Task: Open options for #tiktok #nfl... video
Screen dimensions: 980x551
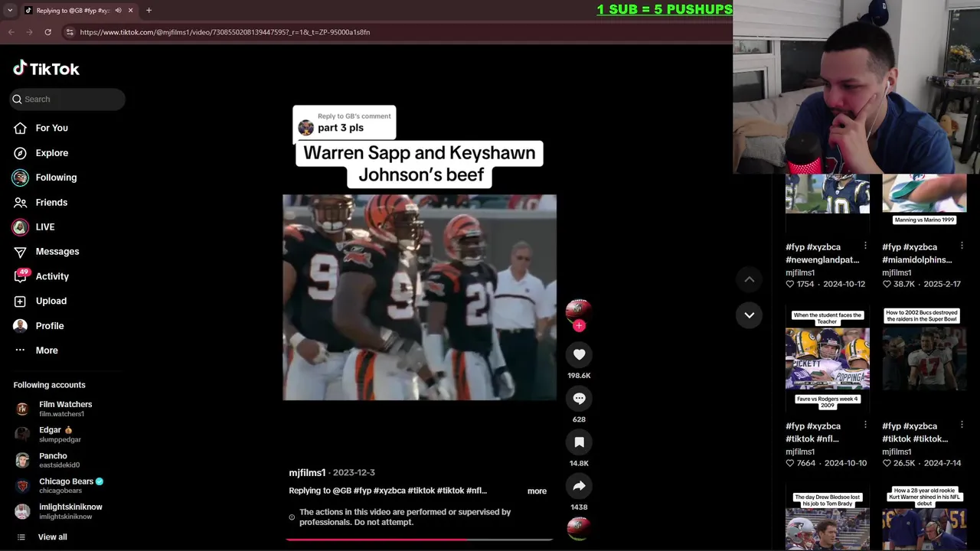Action: pos(865,425)
